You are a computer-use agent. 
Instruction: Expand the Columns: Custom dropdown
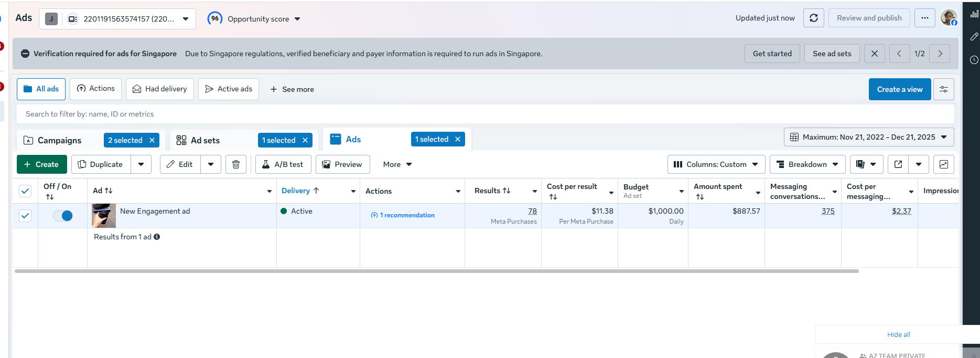tap(716, 164)
